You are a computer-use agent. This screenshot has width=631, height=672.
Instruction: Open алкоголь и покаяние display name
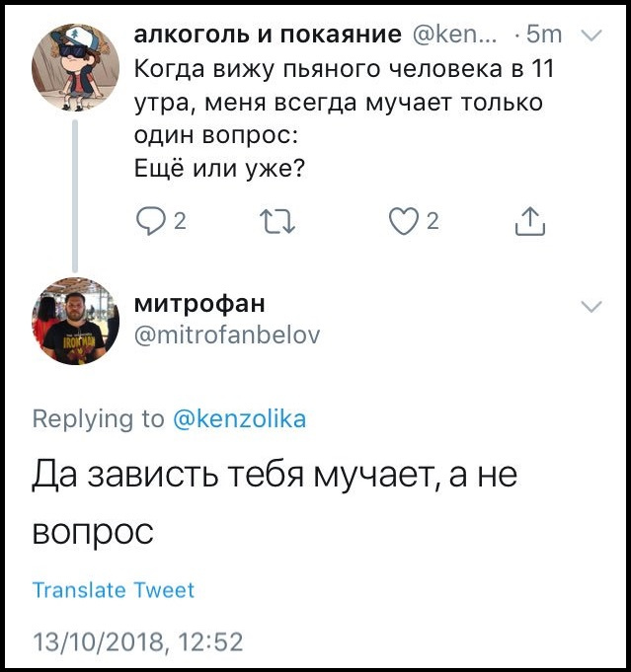(267, 35)
